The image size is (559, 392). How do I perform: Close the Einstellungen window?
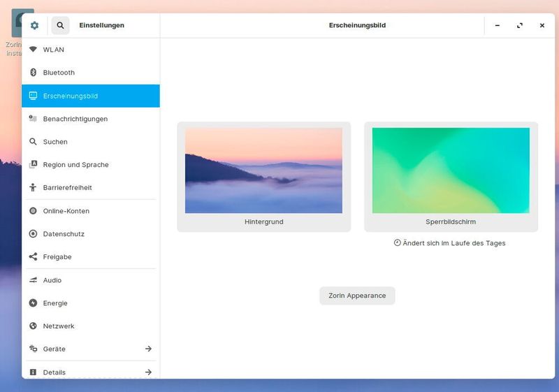point(542,25)
